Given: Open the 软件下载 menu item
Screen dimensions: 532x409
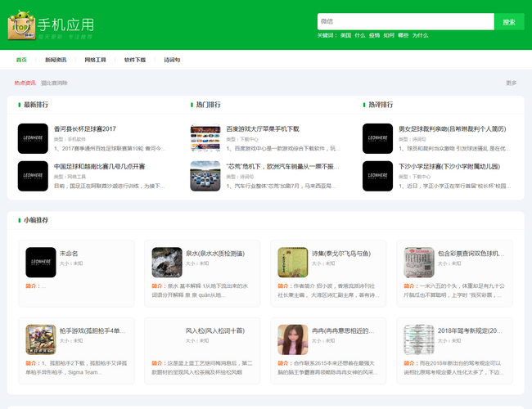Looking at the screenshot, I should pyautogui.click(x=135, y=60).
